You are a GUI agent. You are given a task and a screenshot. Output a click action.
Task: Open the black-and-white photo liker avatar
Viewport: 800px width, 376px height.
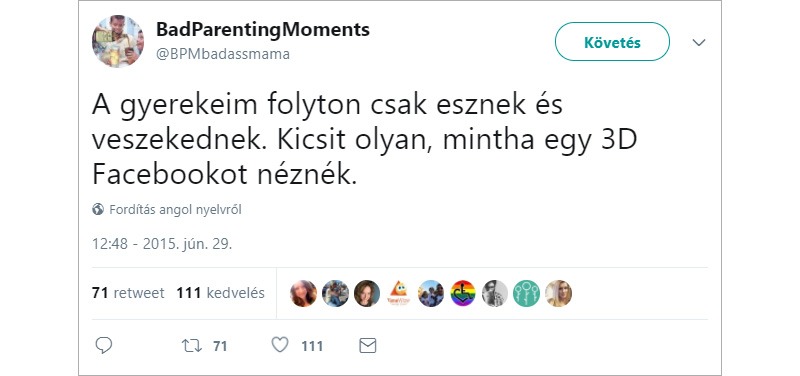pyautogui.click(x=494, y=293)
